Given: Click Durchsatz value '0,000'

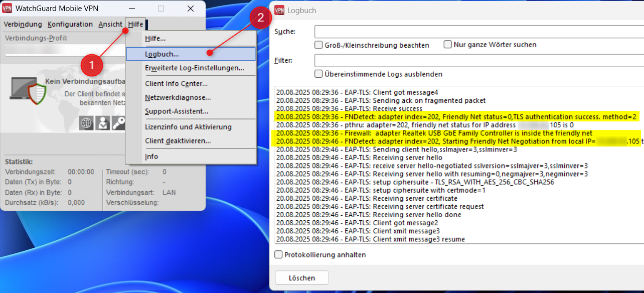Looking at the screenshot, I should [x=77, y=203].
